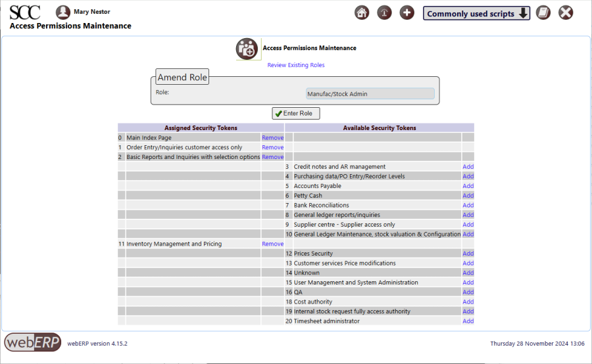The image size is (592, 364).
Task: Click the Bank Reconciliations row text
Action: click(x=321, y=205)
